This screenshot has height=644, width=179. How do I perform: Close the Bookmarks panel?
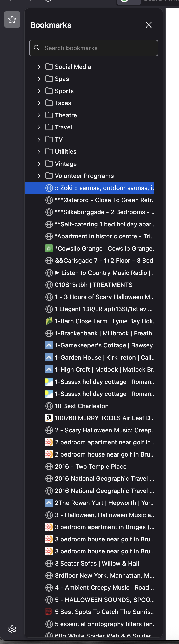(x=149, y=25)
